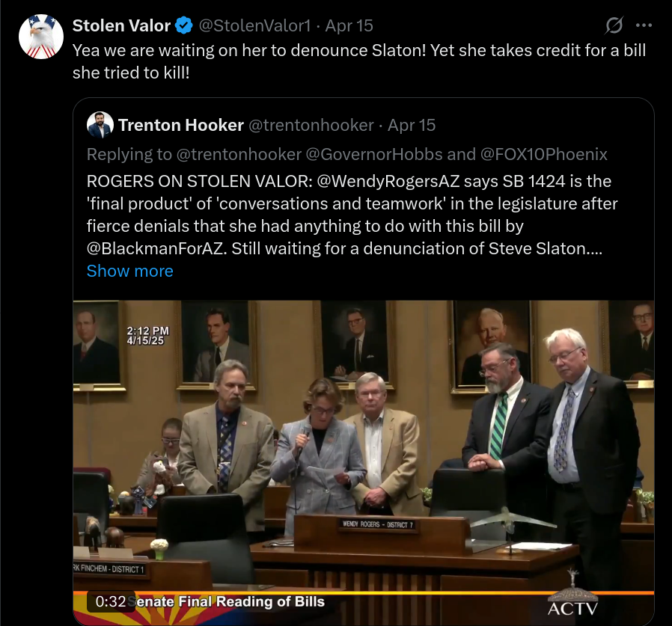672x626 pixels.
Task: Open the Stolen Valor eagle profile avatar
Action: pos(41,37)
